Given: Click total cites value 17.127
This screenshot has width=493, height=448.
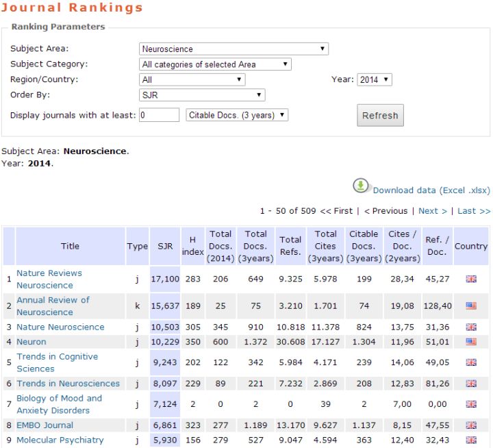Looking at the screenshot, I should [x=325, y=342].
